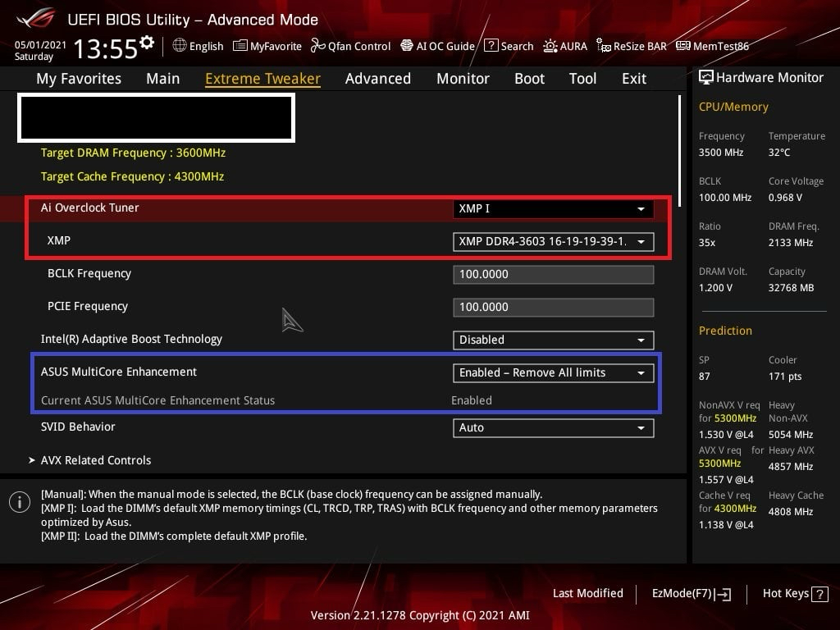Select the Extreme Tweaker tab
Image resolution: width=840 pixels, height=630 pixels.
point(263,79)
